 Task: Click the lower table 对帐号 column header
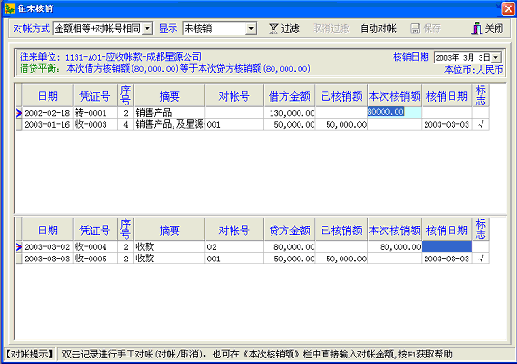click(234, 230)
